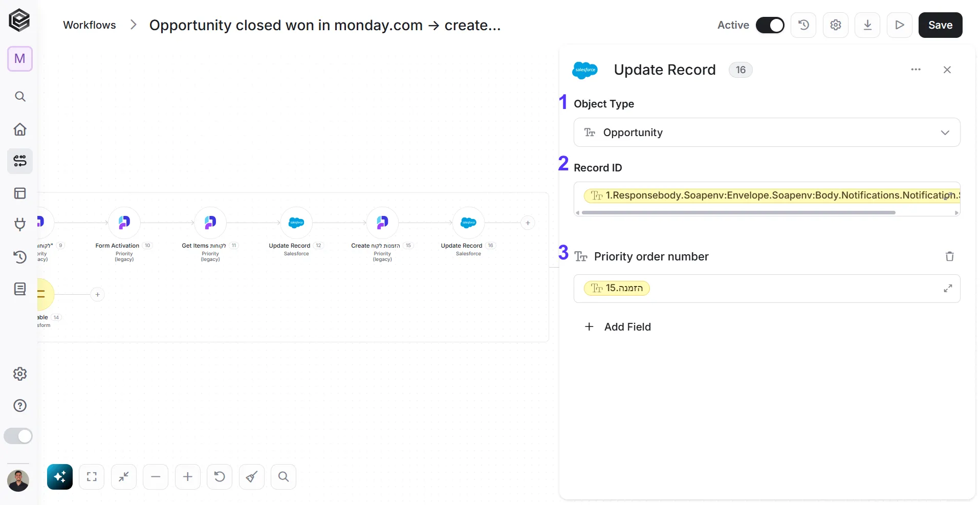This screenshot has height=505, width=980.
Task: Zoom in the canvas with plus
Action: coord(188,477)
